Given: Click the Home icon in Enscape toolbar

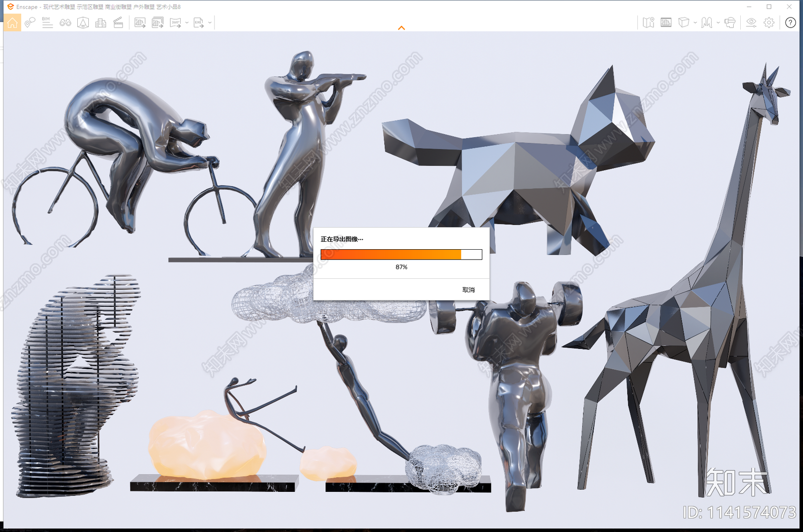Looking at the screenshot, I should click(12, 23).
